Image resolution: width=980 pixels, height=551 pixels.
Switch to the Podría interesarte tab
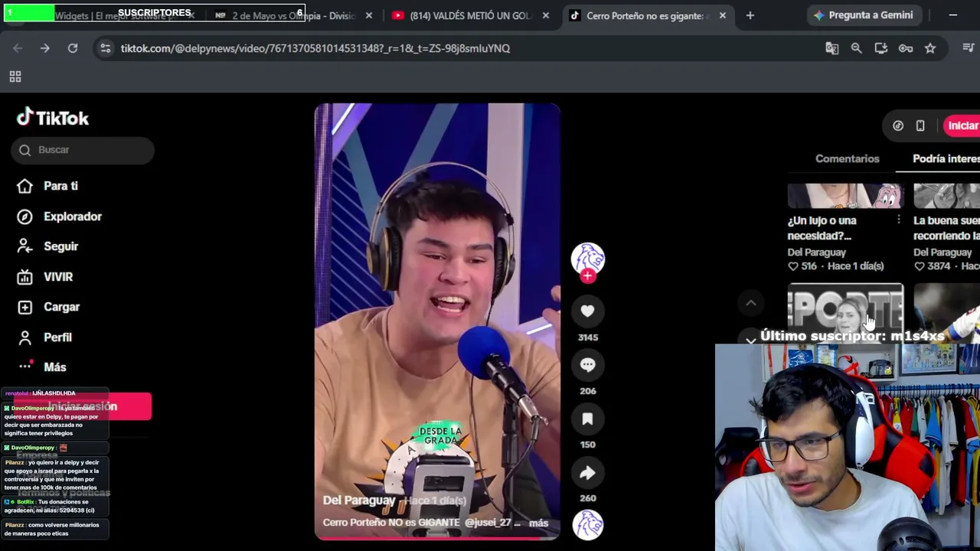(x=946, y=158)
